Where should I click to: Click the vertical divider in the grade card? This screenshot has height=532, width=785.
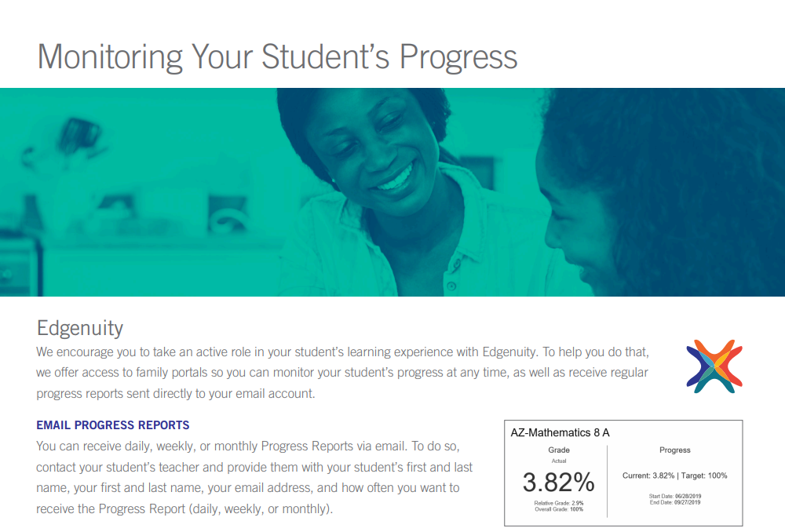pyautogui.click(x=608, y=481)
